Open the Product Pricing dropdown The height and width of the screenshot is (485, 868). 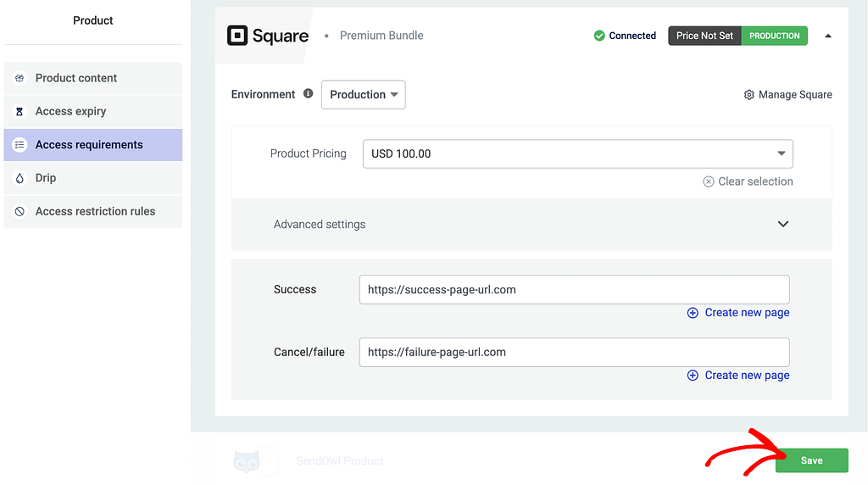tap(577, 154)
